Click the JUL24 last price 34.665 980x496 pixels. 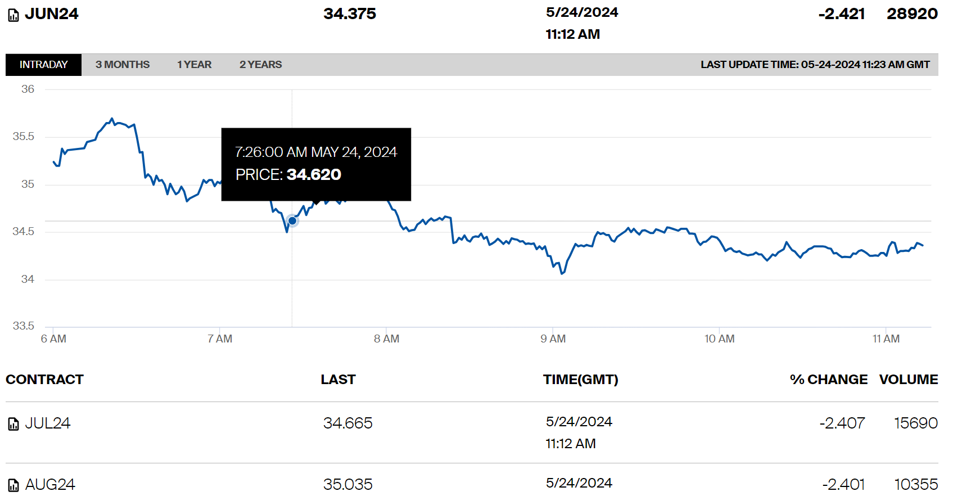(x=347, y=423)
